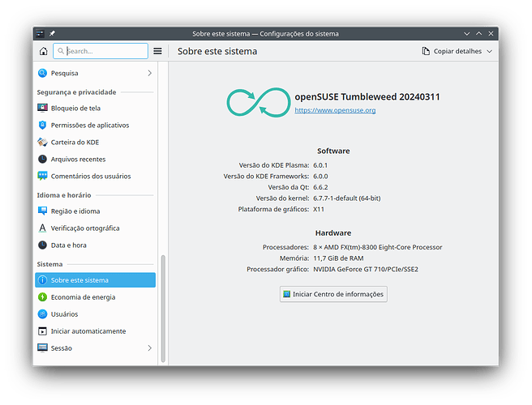
Task: Open the https://www.opensuse.org link
Action: tap(335, 110)
